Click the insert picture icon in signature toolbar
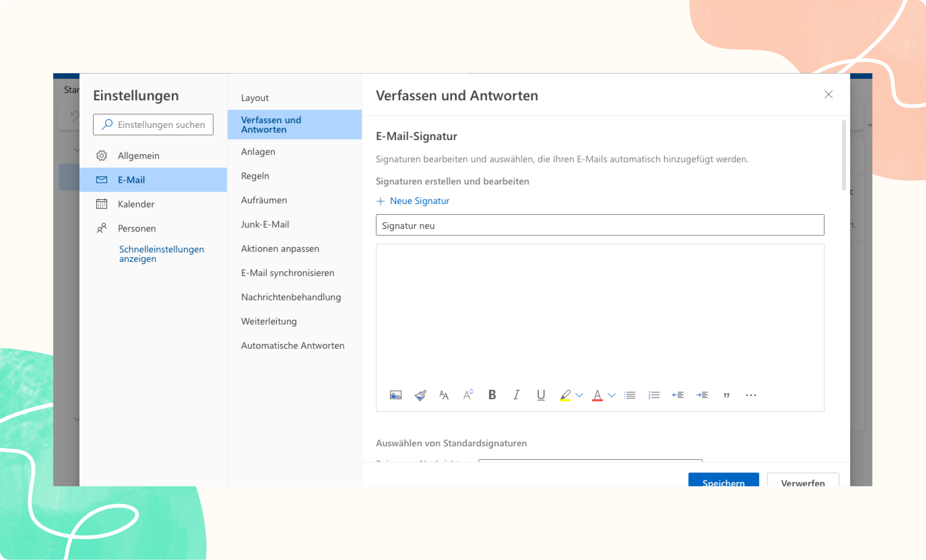This screenshot has width=926, height=560. [395, 395]
